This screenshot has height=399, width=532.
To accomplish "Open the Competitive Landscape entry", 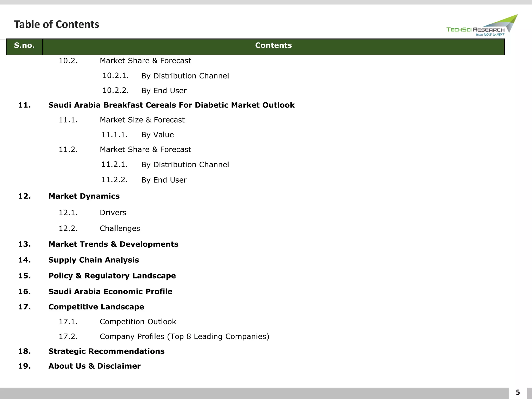I will coord(96,307).
